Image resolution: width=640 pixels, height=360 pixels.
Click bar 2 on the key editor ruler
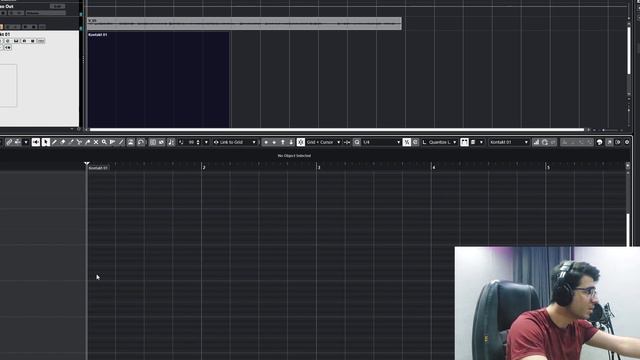203,167
